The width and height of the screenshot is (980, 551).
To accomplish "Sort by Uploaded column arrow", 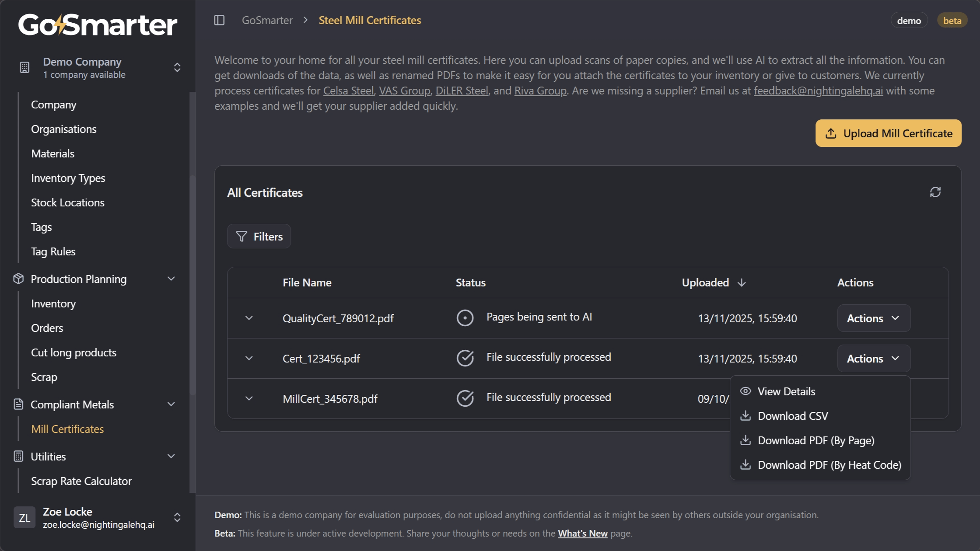I will click(742, 282).
